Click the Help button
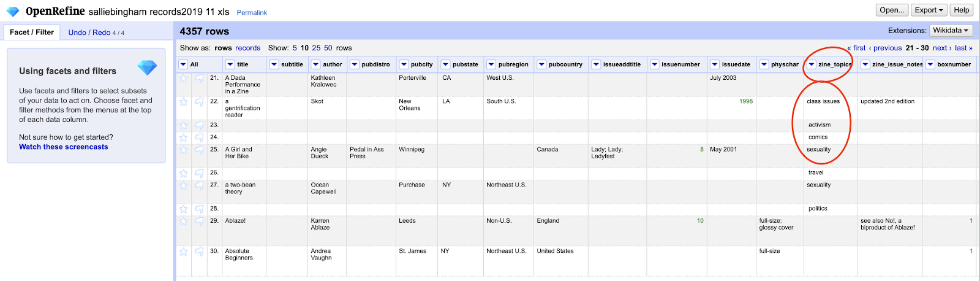This screenshot has width=980, height=281. pyautogui.click(x=962, y=10)
